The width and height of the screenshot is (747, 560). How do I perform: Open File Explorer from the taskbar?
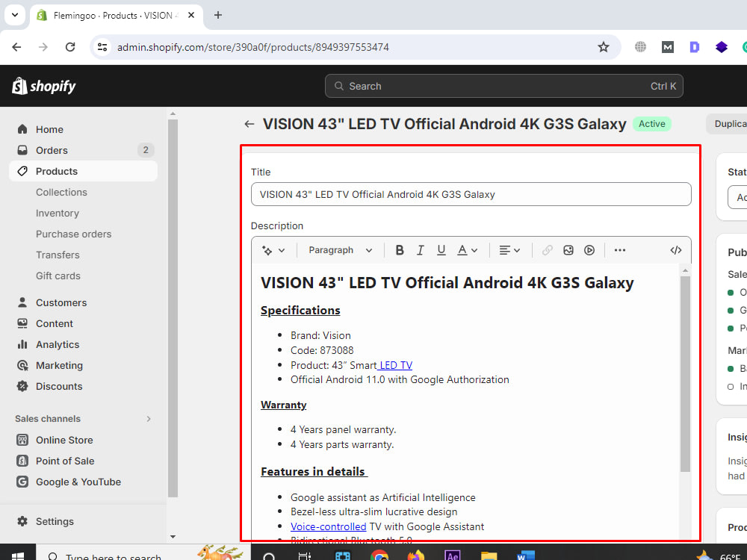489,556
